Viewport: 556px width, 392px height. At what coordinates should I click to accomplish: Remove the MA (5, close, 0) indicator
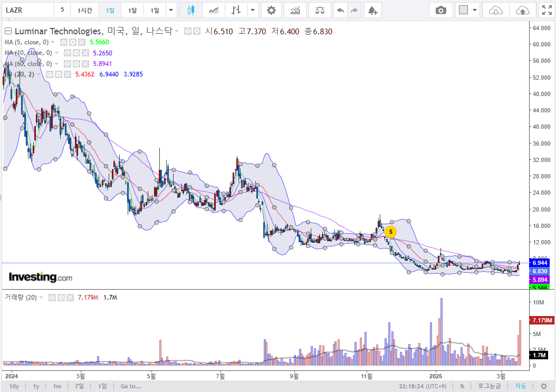pos(82,42)
